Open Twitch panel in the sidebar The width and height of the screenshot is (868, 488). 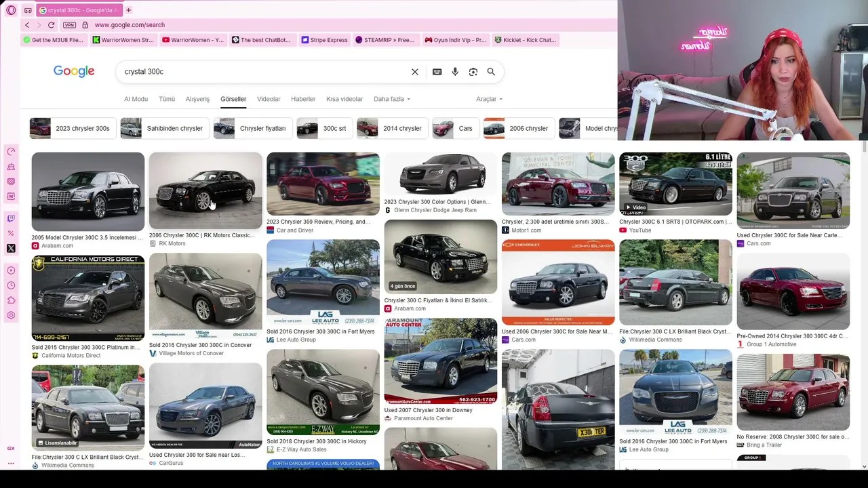tap(11, 218)
